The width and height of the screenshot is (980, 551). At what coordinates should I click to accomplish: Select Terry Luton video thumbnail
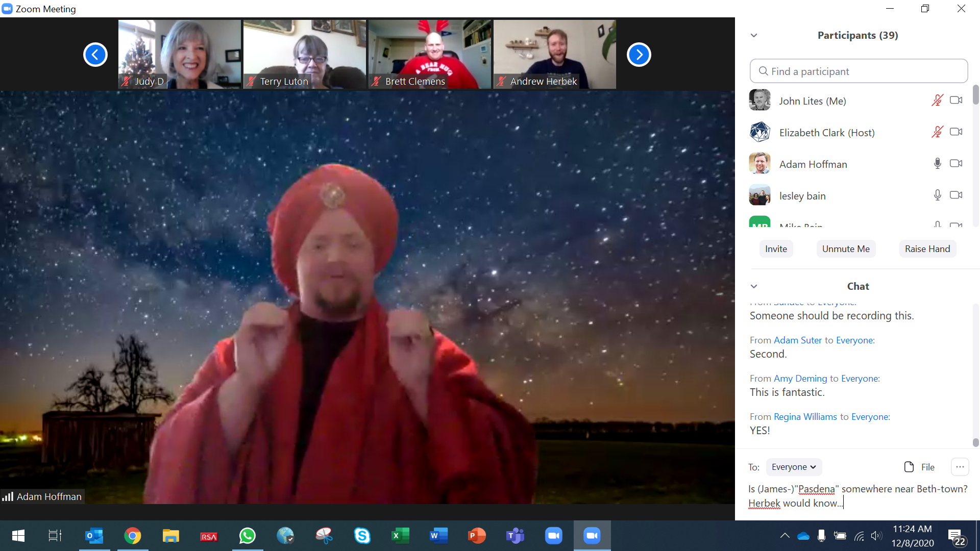click(x=305, y=54)
